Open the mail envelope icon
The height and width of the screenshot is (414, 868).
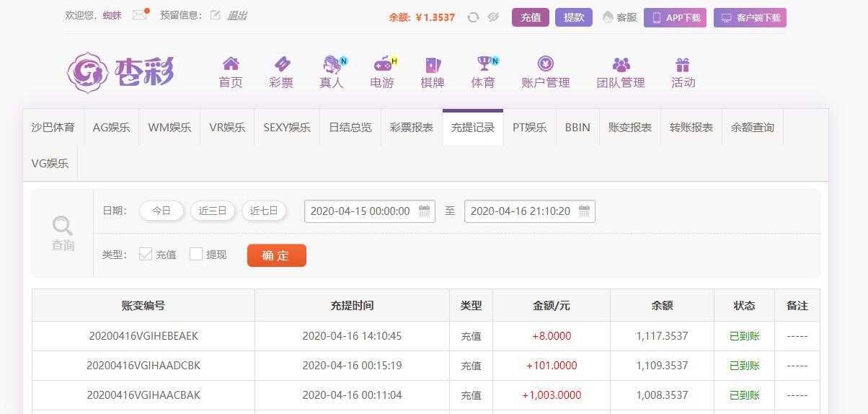click(140, 14)
